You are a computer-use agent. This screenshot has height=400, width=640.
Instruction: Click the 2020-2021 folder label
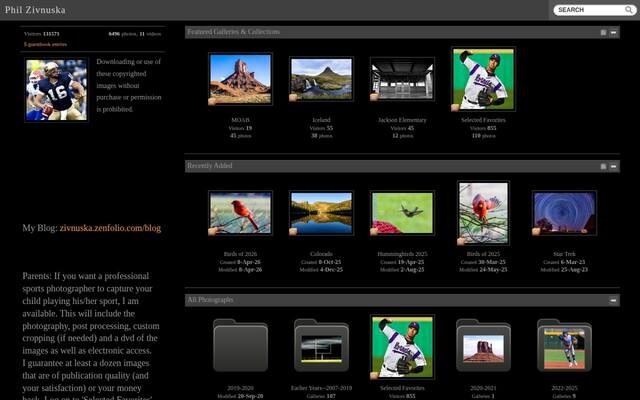coord(483,388)
